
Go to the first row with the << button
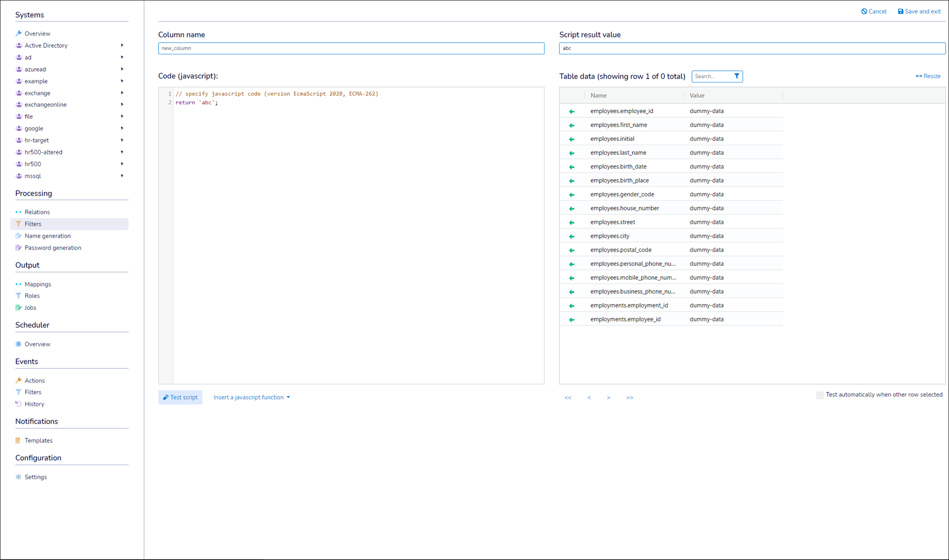pos(568,397)
